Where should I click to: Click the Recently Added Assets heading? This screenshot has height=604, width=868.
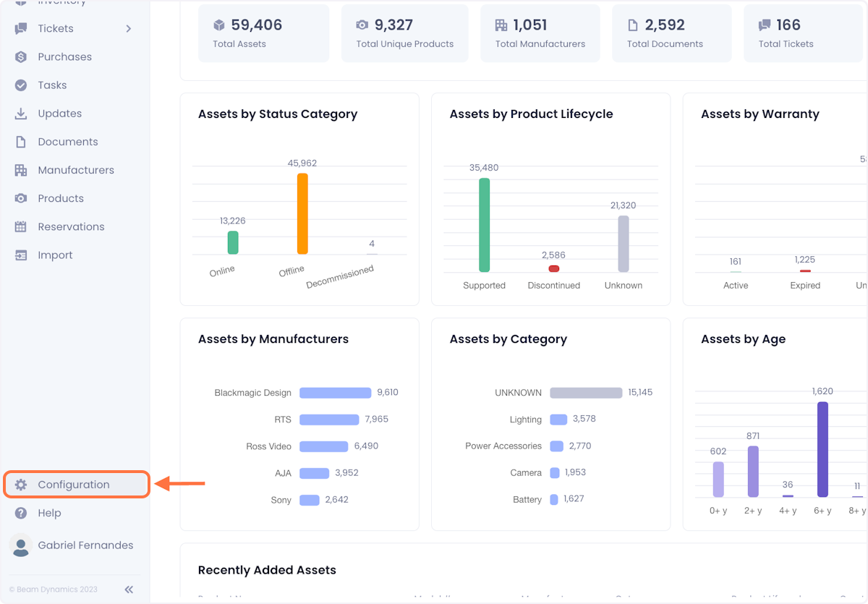click(x=267, y=570)
